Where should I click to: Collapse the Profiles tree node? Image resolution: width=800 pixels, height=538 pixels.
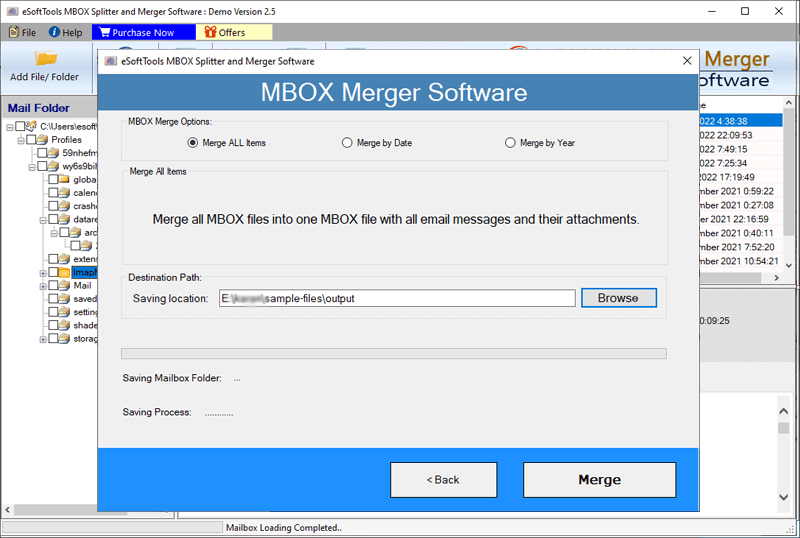21,140
